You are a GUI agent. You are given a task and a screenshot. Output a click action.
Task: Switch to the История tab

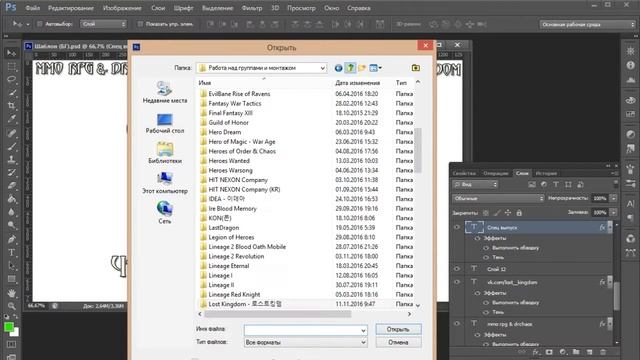(546, 173)
